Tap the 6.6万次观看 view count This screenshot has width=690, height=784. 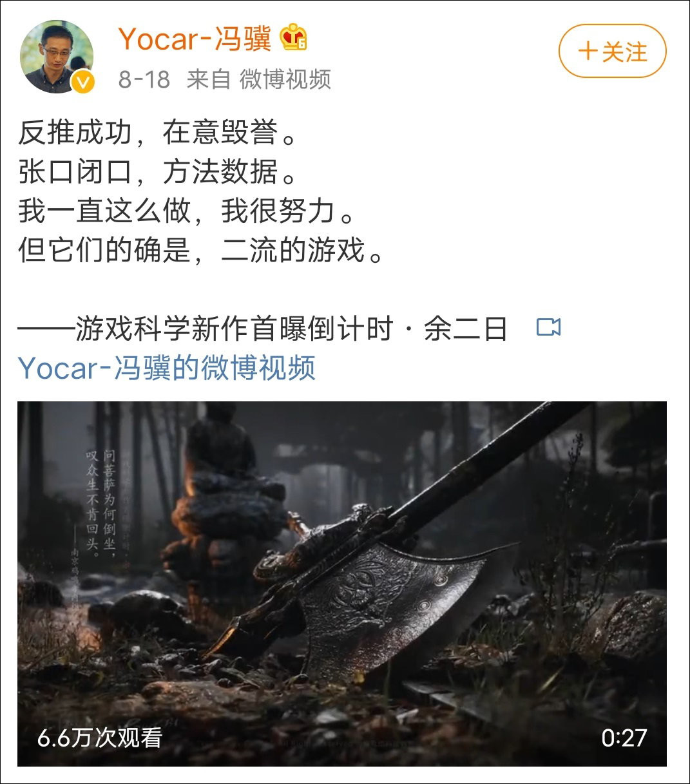[100, 738]
